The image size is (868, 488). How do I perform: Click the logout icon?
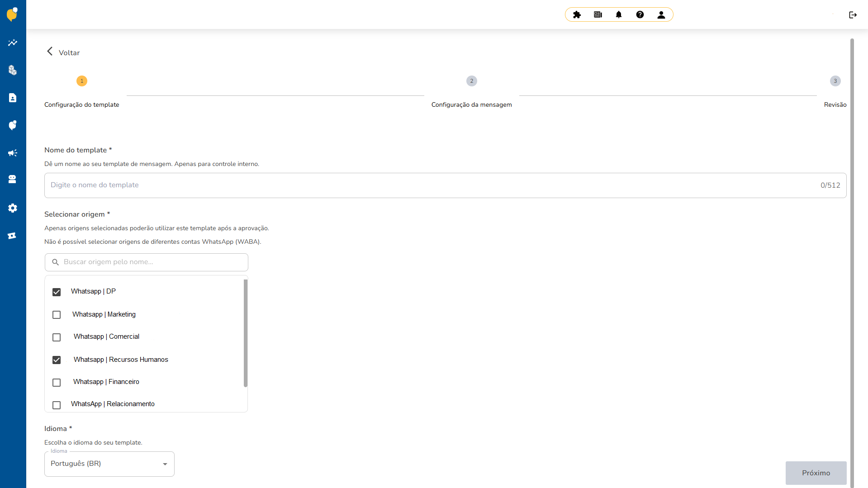point(853,15)
